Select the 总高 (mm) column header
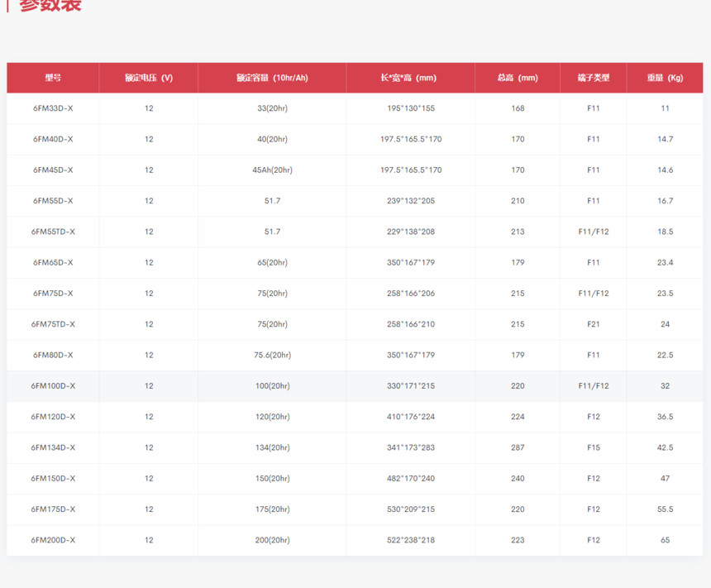The height and width of the screenshot is (588, 711). [518, 78]
